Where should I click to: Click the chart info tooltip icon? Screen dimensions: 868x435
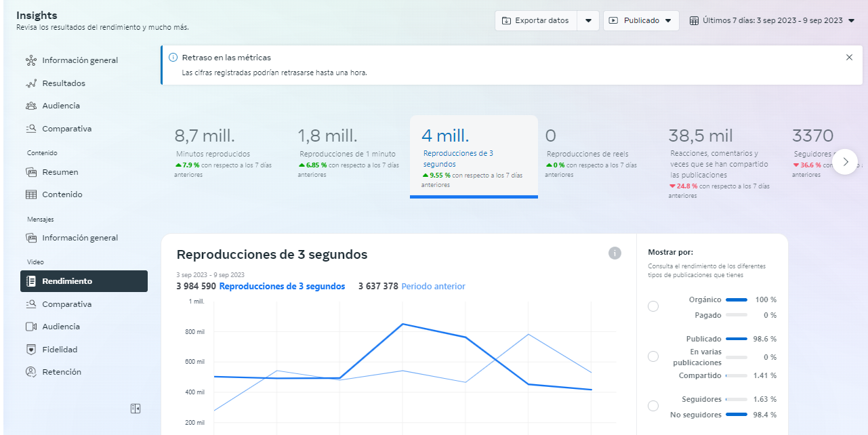(615, 253)
